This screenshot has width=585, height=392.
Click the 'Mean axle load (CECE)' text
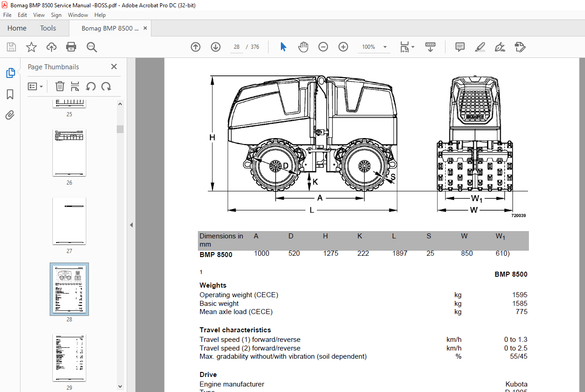[236, 312]
